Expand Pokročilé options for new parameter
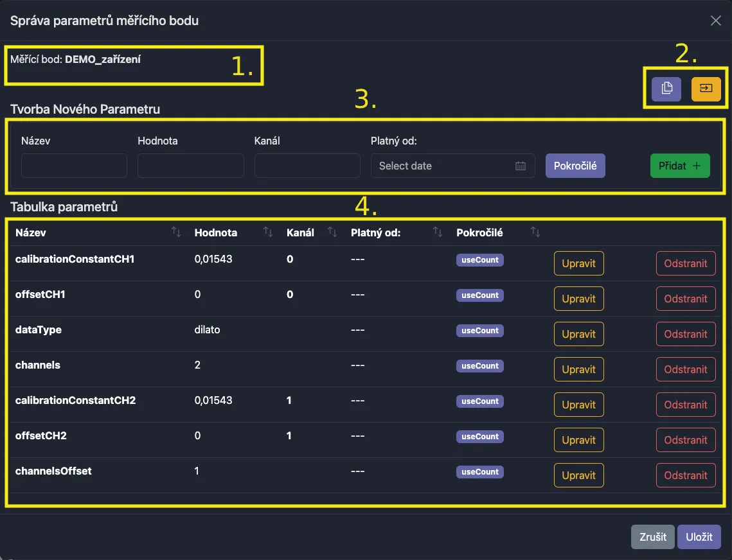Image resolution: width=732 pixels, height=560 pixels. point(575,166)
